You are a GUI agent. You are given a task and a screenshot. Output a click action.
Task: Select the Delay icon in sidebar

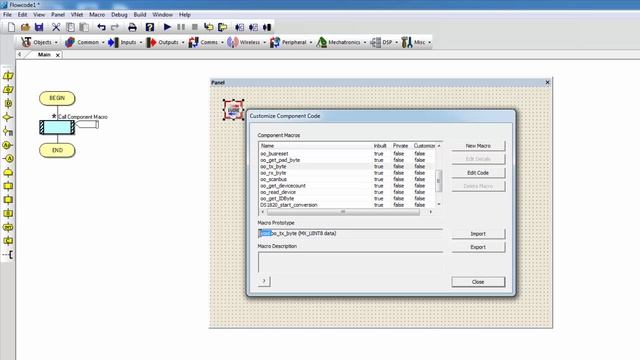coord(8,104)
